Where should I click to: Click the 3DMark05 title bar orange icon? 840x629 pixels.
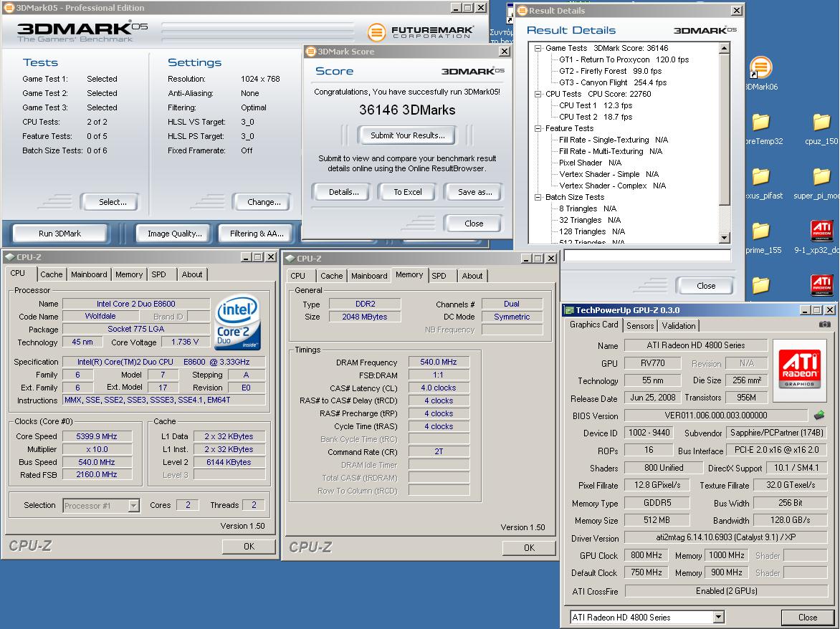(x=9, y=7)
